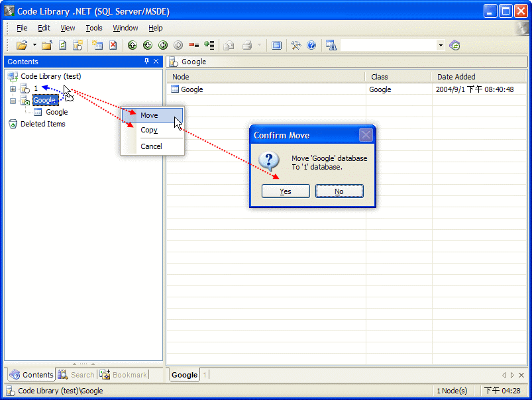Toggle the Contents panel pushpin
Image resolution: width=532 pixels, height=400 pixels.
coord(146,62)
